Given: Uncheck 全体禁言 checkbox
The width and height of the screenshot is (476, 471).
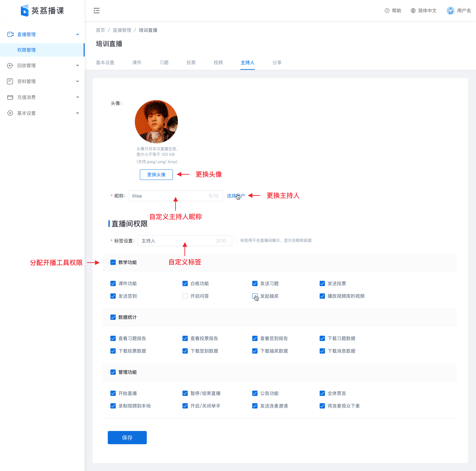Looking at the screenshot, I should pyautogui.click(x=322, y=393).
